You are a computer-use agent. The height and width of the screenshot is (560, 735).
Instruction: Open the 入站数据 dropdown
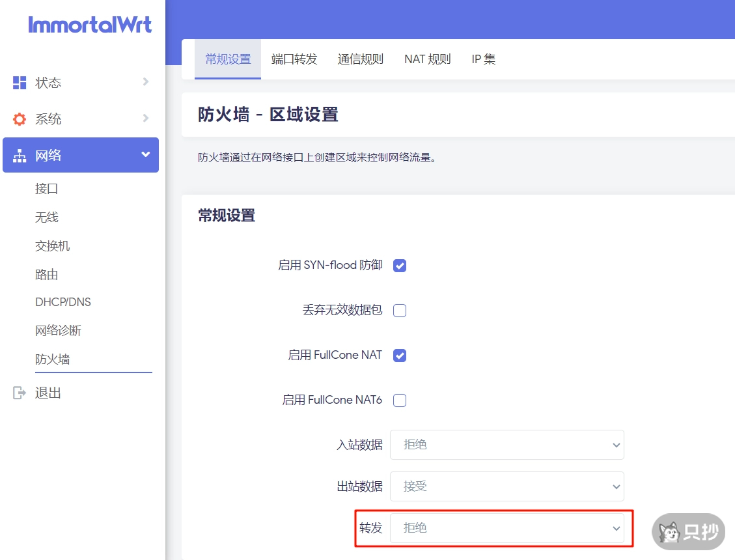pyautogui.click(x=506, y=444)
